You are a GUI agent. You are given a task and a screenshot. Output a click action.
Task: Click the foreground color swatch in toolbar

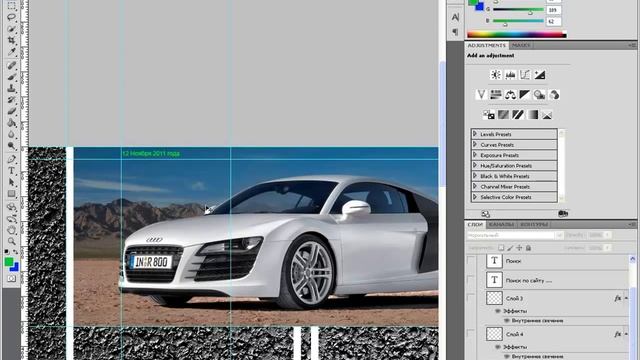9,262
